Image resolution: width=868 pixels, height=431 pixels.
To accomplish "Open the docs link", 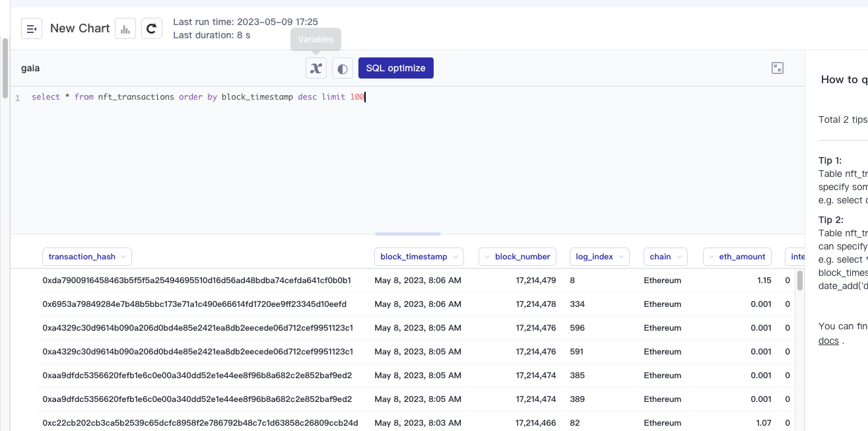I will point(828,340).
